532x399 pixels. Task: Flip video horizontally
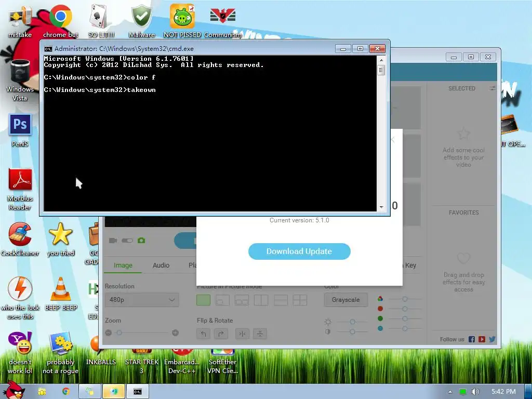point(242,334)
